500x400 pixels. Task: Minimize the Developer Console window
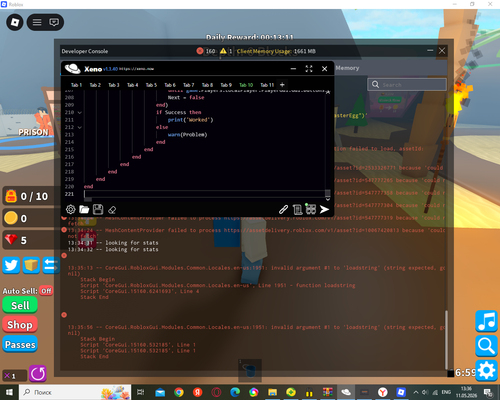tap(430, 51)
